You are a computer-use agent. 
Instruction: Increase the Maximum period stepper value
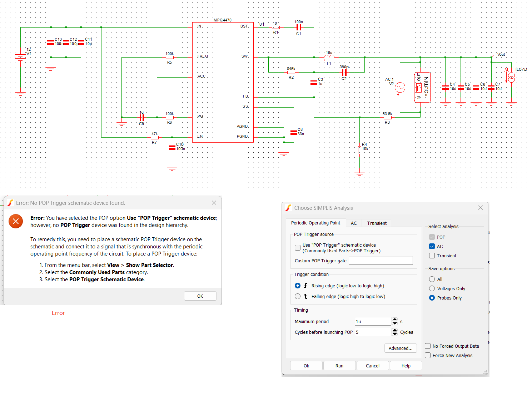(x=394, y=320)
